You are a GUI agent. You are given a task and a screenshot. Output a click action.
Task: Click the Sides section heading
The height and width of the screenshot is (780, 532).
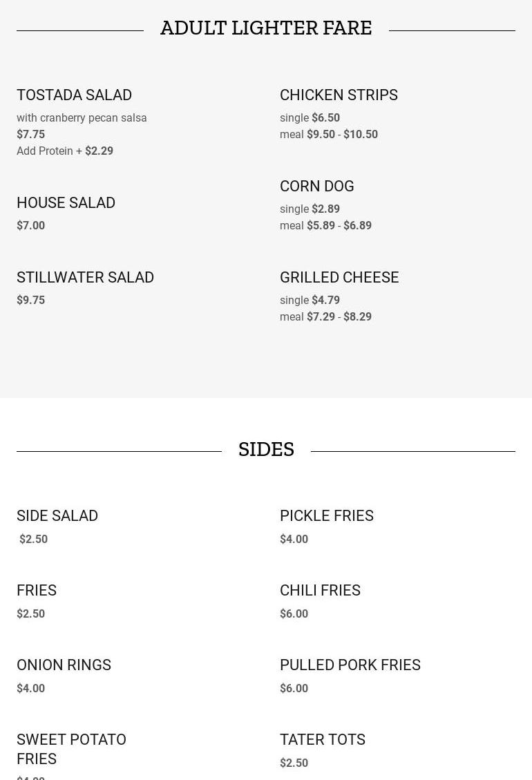(266, 449)
